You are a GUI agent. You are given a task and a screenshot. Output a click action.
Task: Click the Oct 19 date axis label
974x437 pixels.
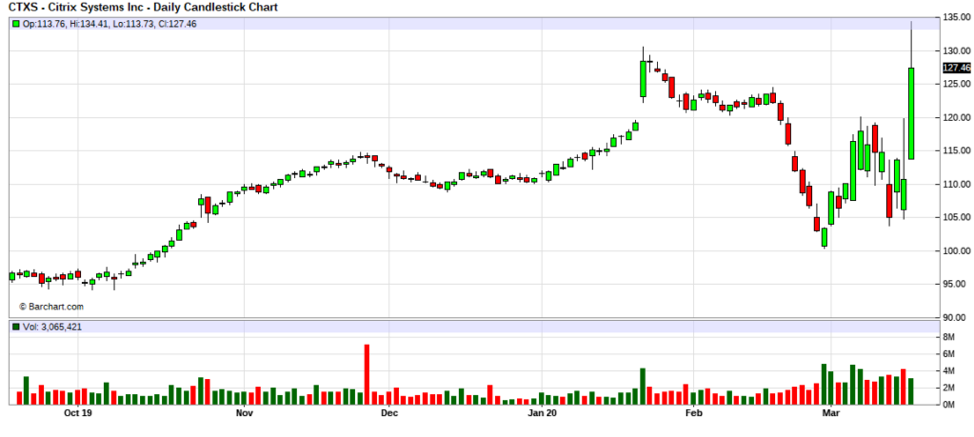point(78,413)
